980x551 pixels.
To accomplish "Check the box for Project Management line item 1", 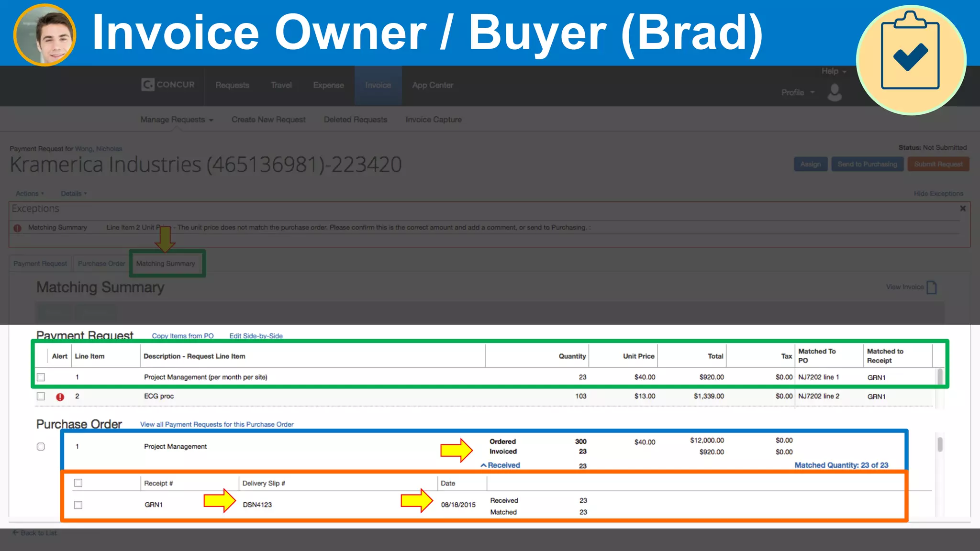I will [x=41, y=377].
